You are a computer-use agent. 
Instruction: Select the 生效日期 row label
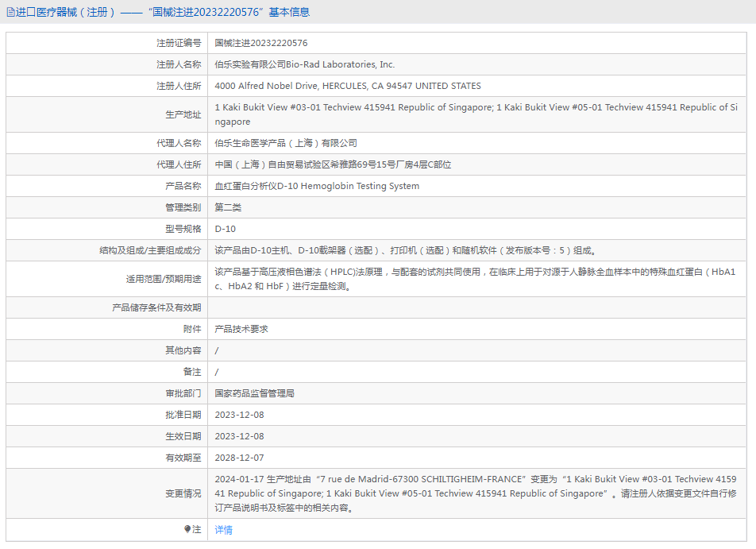[x=183, y=436]
